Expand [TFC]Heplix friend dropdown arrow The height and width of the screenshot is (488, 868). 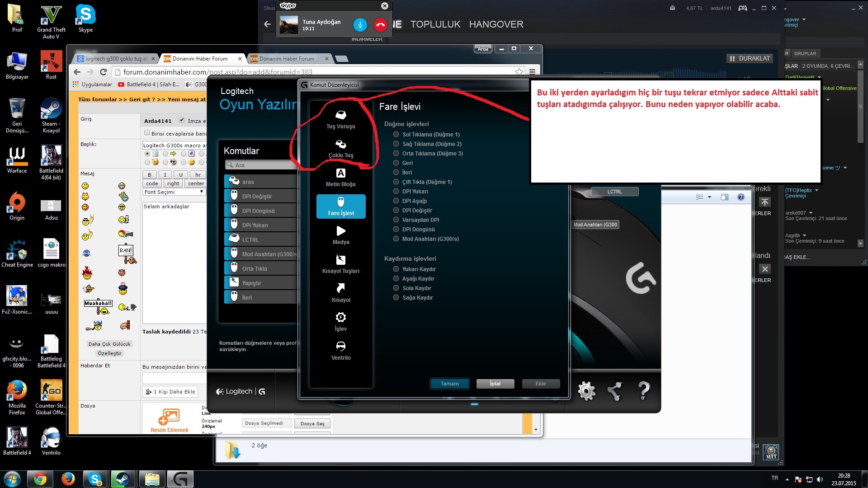pyautogui.click(x=816, y=190)
